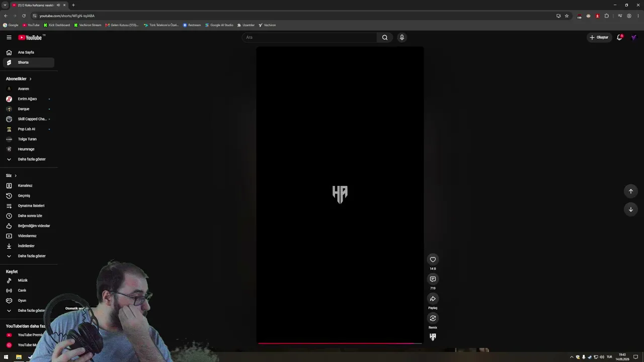Open browser extensions puzzle icon

coord(606,16)
